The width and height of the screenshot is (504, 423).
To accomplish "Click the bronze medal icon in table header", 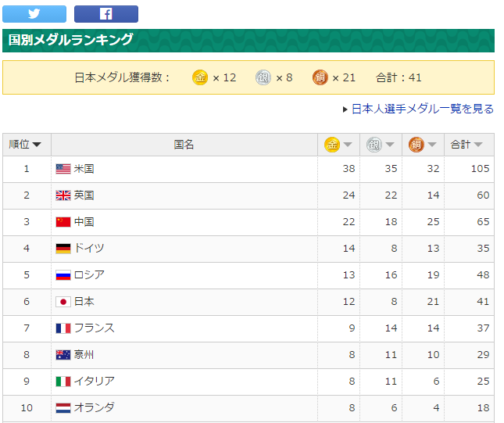I will coord(416,145).
